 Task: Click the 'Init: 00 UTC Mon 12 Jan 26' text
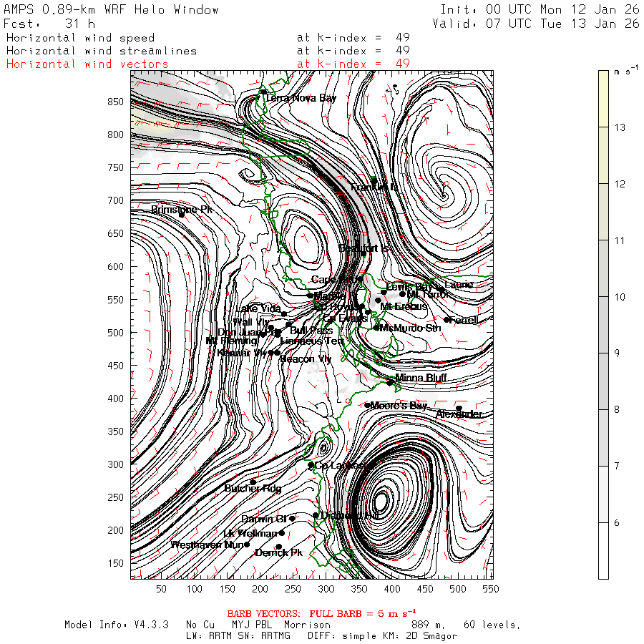pos(540,9)
